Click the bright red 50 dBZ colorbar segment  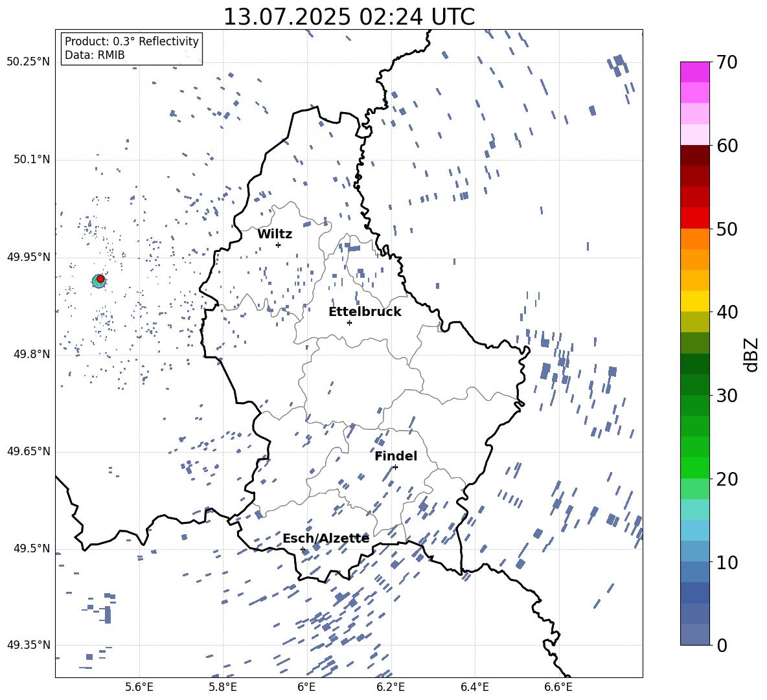[694, 218]
